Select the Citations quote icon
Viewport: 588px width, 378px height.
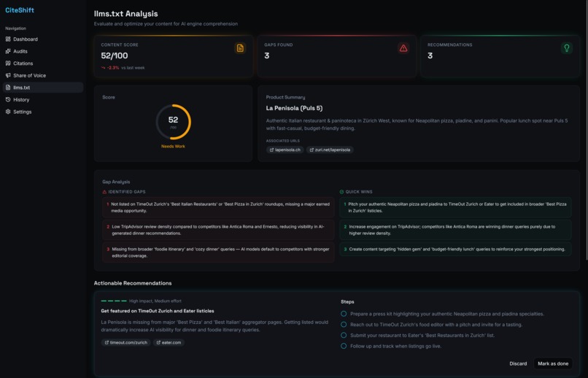coord(8,63)
